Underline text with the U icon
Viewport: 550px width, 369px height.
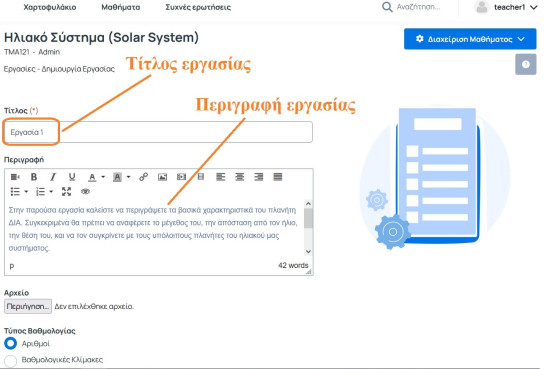(x=72, y=177)
